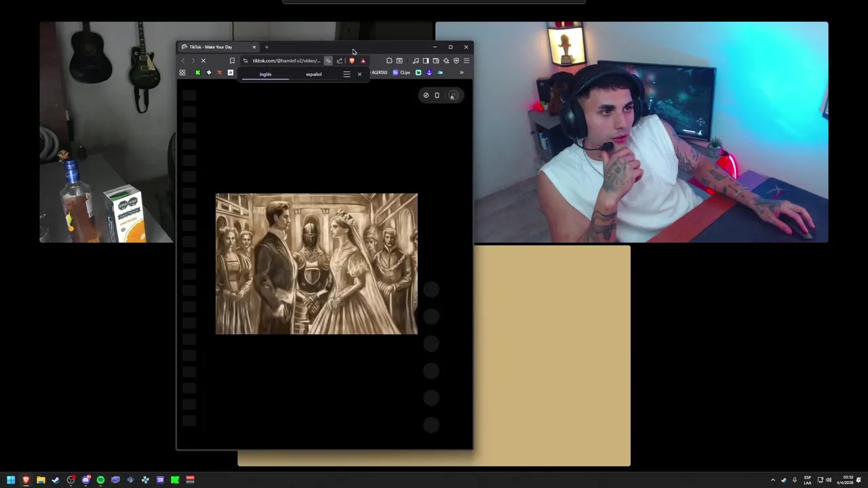Image resolution: width=868 pixels, height=488 pixels.
Task: Open the ALERTAS bookmark
Action: [379, 73]
